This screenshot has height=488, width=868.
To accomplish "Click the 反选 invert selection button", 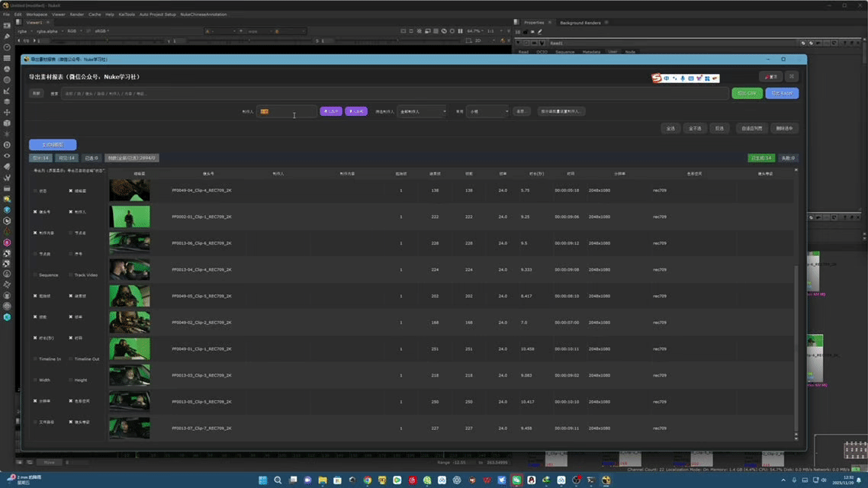I will pos(719,128).
